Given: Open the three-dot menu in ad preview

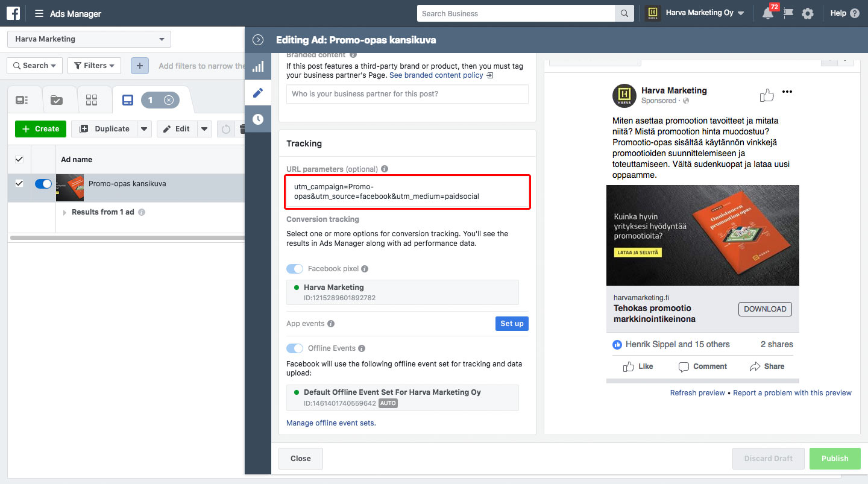Looking at the screenshot, I should coord(787,92).
